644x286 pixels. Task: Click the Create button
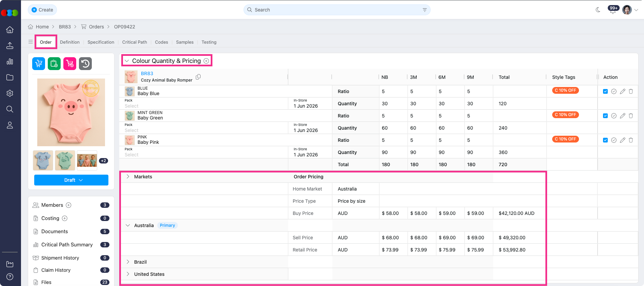coord(42,10)
